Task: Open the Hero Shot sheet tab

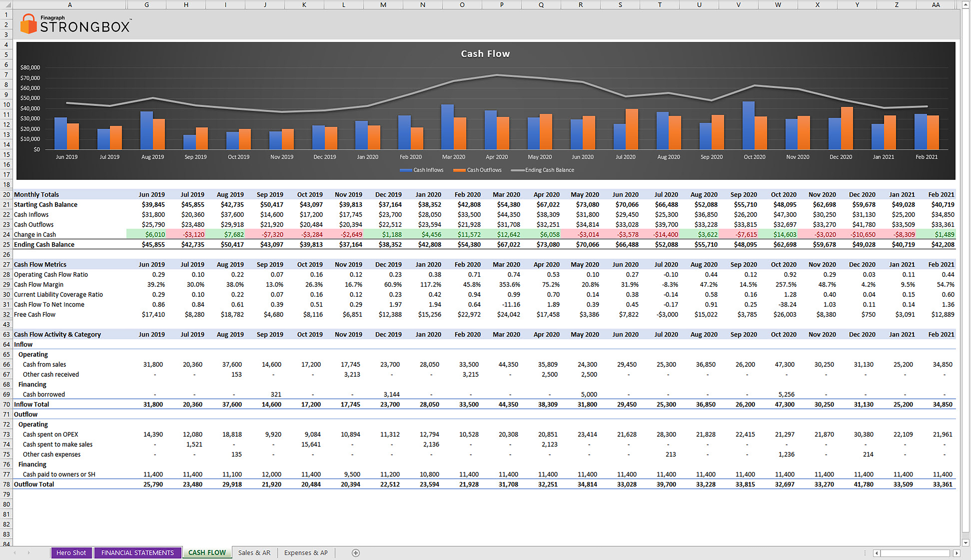Action: pyautogui.click(x=71, y=553)
